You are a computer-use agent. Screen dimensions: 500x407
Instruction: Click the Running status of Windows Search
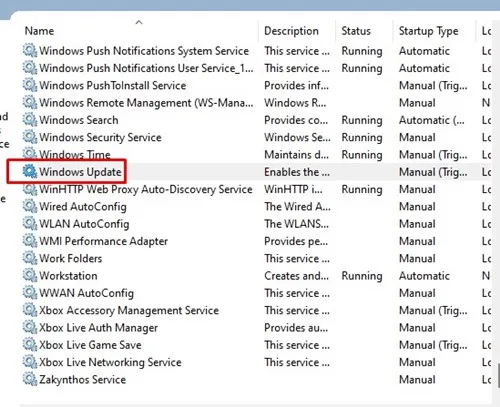pos(362,120)
